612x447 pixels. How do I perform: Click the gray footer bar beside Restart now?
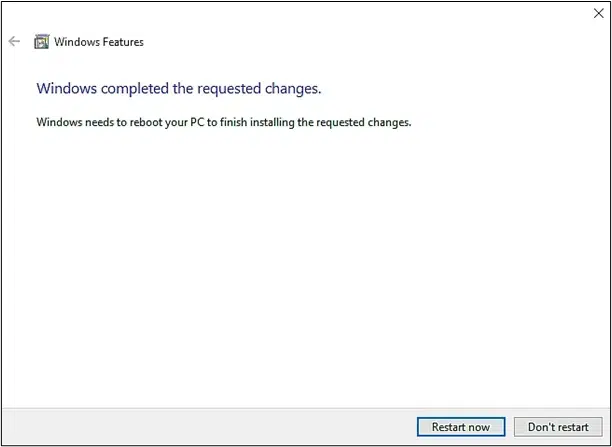pos(209,427)
